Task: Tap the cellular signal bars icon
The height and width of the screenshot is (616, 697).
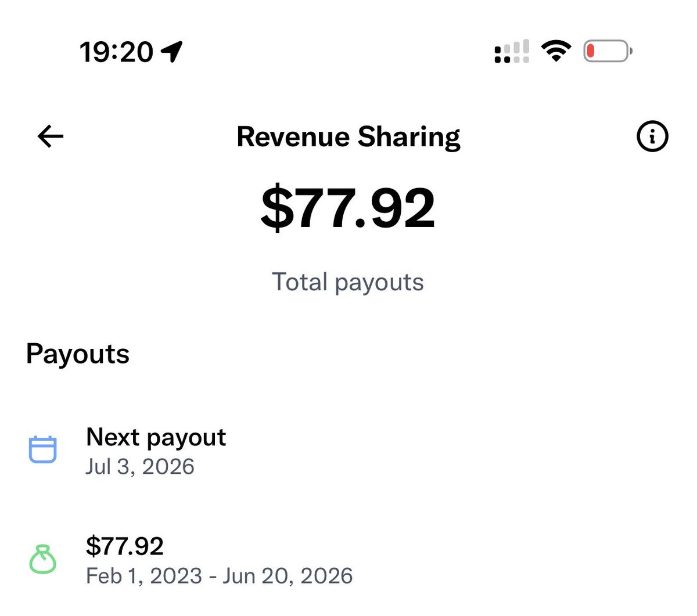Action: click(512, 51)
